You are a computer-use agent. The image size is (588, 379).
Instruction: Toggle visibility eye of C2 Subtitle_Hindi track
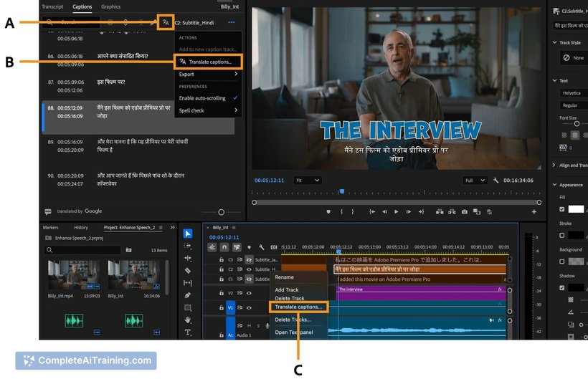coord(249,269)
